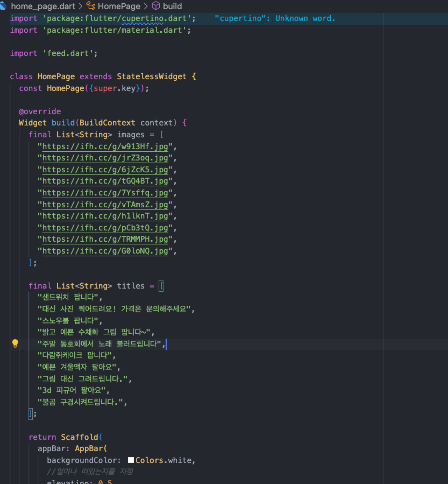Screen dimensions: 448x484
Task: Click BuildContext parameter type
Action: click(x=108, y=123)
